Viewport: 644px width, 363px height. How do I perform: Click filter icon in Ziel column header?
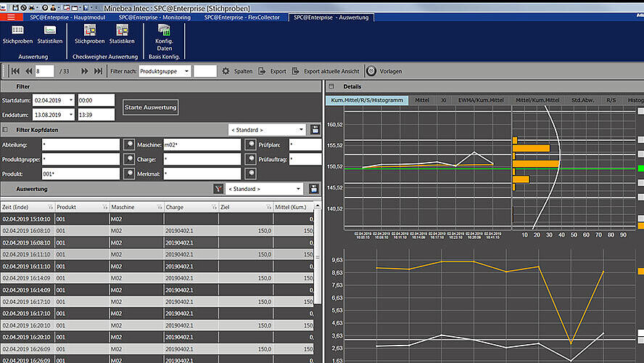tap(268, 207)
